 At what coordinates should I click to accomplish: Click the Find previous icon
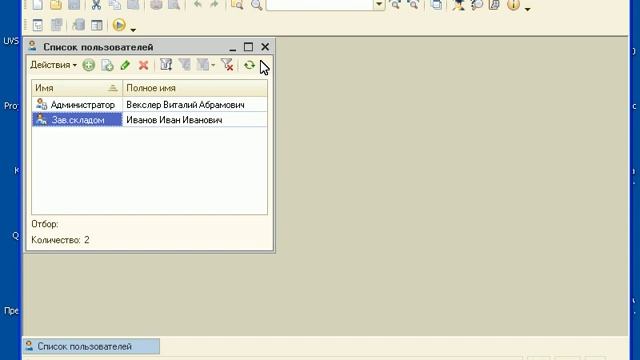coord(413,4)
